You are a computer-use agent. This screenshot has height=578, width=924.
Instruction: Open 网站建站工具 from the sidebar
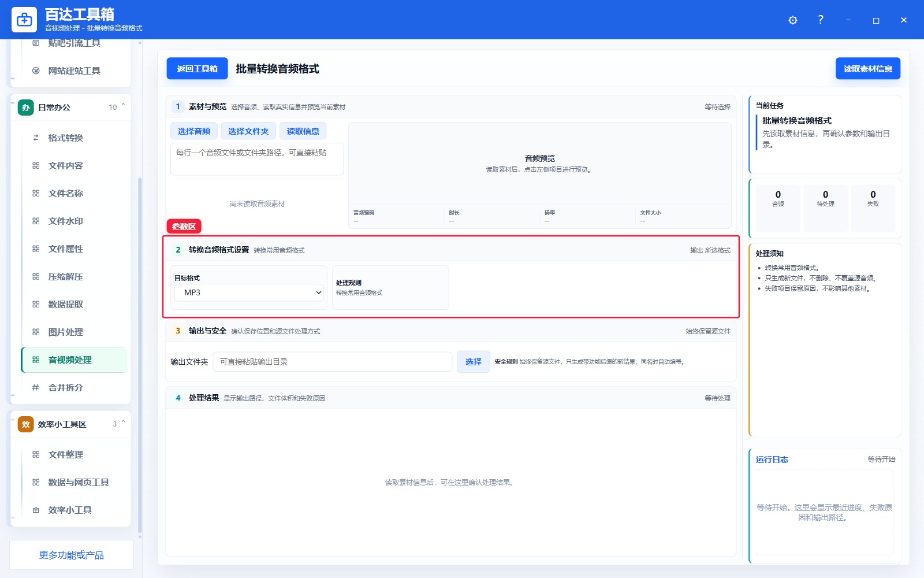74,71
